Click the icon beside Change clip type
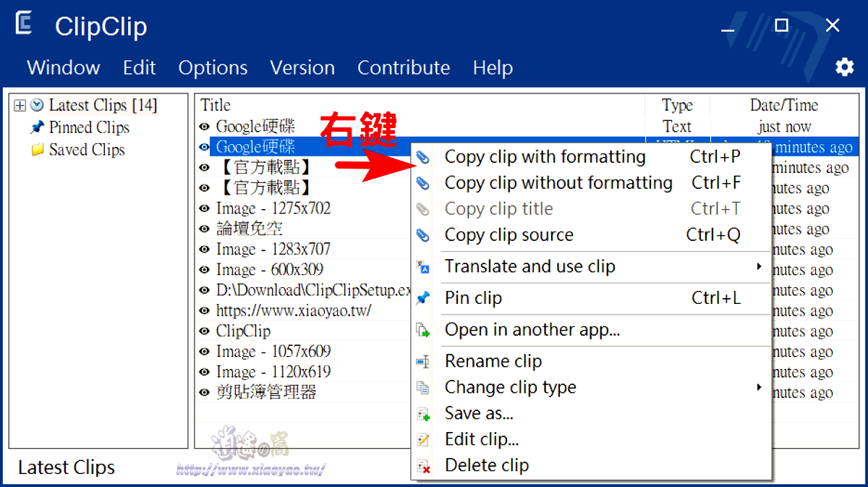This screenshot has width=868, height=487. tap(423, 387)
